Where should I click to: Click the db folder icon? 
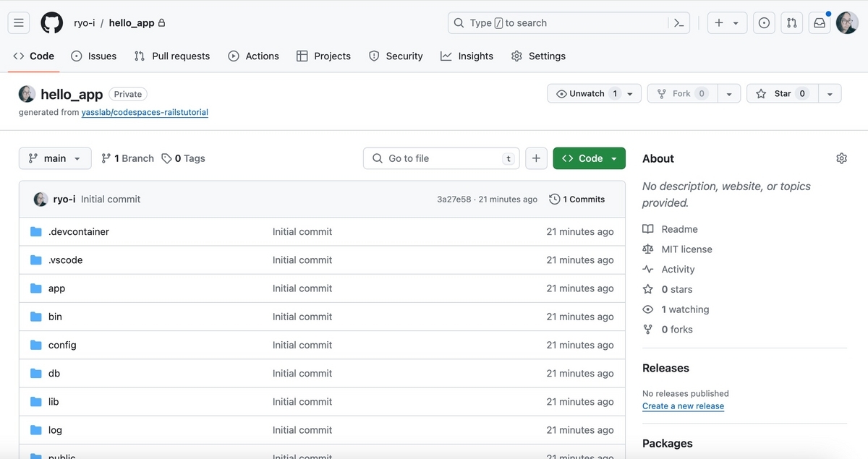(36, 374)
